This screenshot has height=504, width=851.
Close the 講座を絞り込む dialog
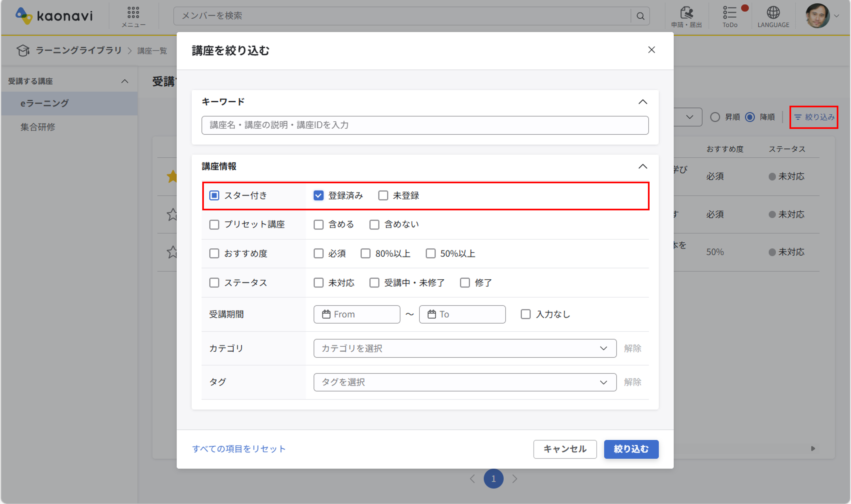click(x=651, y=50)
